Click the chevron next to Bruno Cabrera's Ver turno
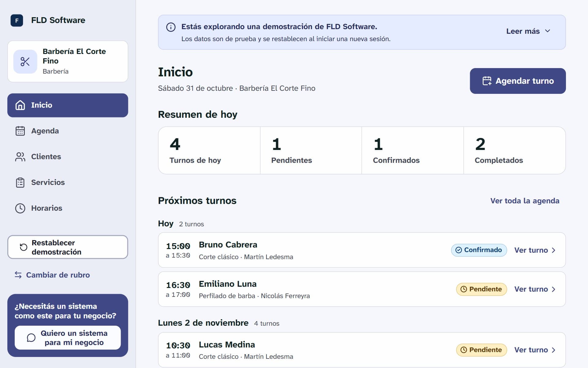This screenshot has width=588, height=368. (x=553, y=250)
